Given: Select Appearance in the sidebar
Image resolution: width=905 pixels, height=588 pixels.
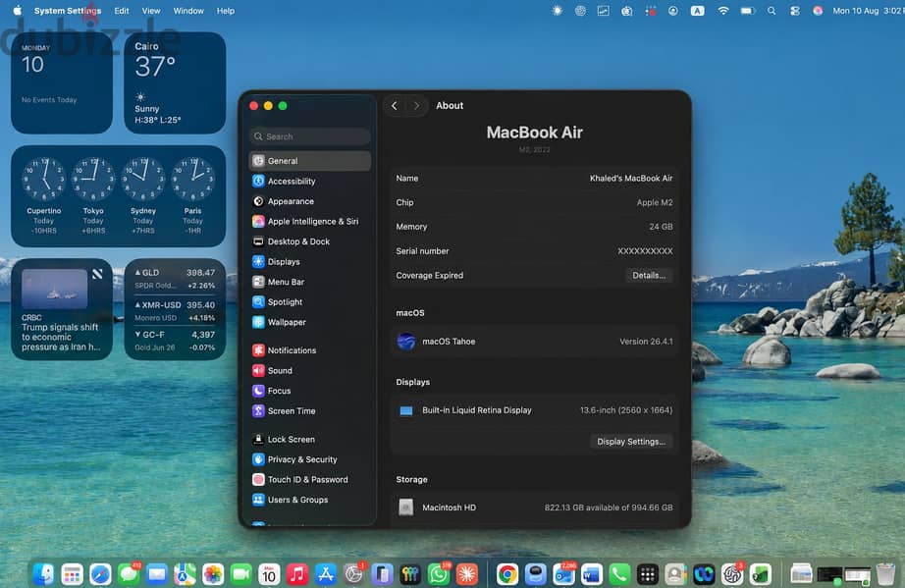Looking at the screenshot, I should click(x=310, y=201).
